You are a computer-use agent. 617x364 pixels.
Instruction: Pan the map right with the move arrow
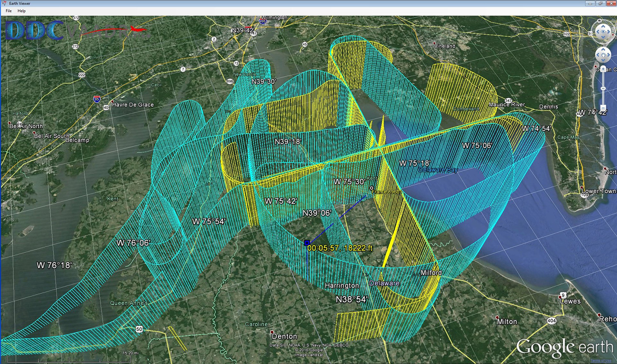click(609, 54)
